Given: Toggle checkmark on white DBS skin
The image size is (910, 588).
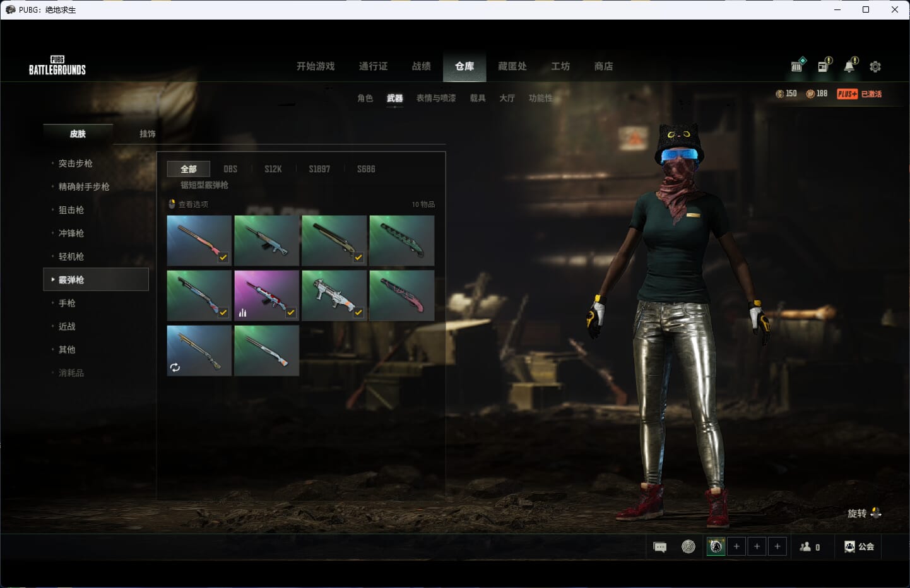Looking at the screenshot, I should 358,312.
